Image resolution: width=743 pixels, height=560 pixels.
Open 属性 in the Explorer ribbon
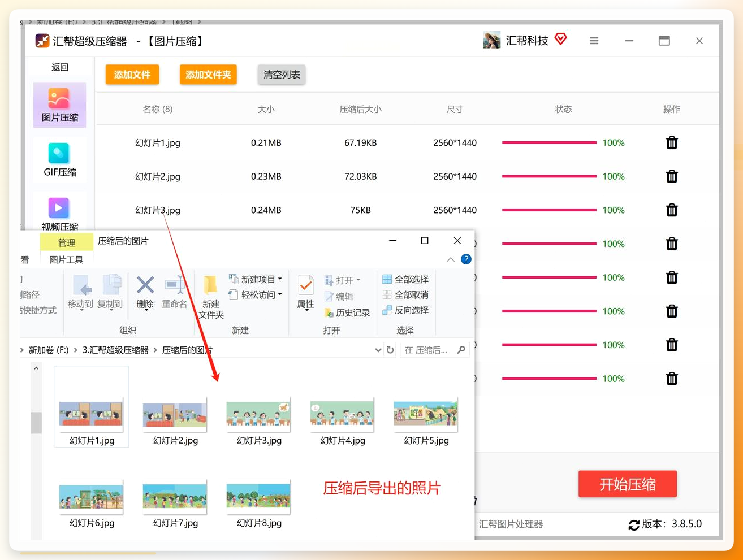click(305, 292)
